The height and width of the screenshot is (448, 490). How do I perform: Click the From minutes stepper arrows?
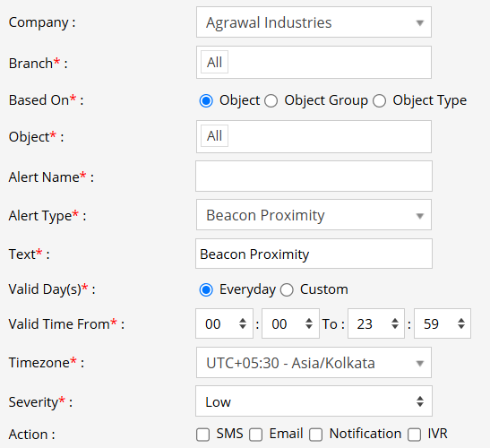[309, 323]
